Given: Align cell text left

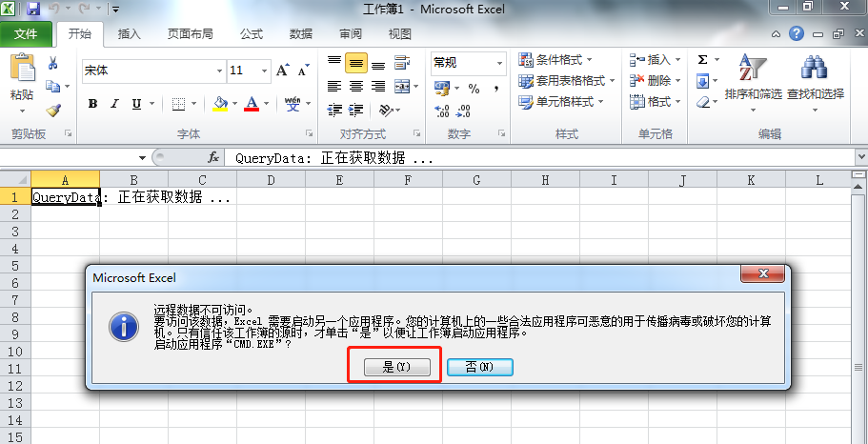Looking at the screenshot, I should coord(333,87).
